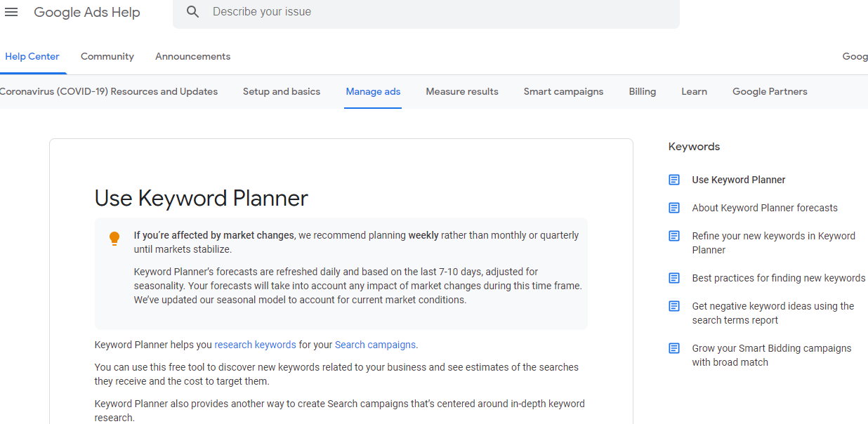Click the document icon beside Best practices for finding new keywords
Screen dimensions: 868x424
click(x=674, y=278)
